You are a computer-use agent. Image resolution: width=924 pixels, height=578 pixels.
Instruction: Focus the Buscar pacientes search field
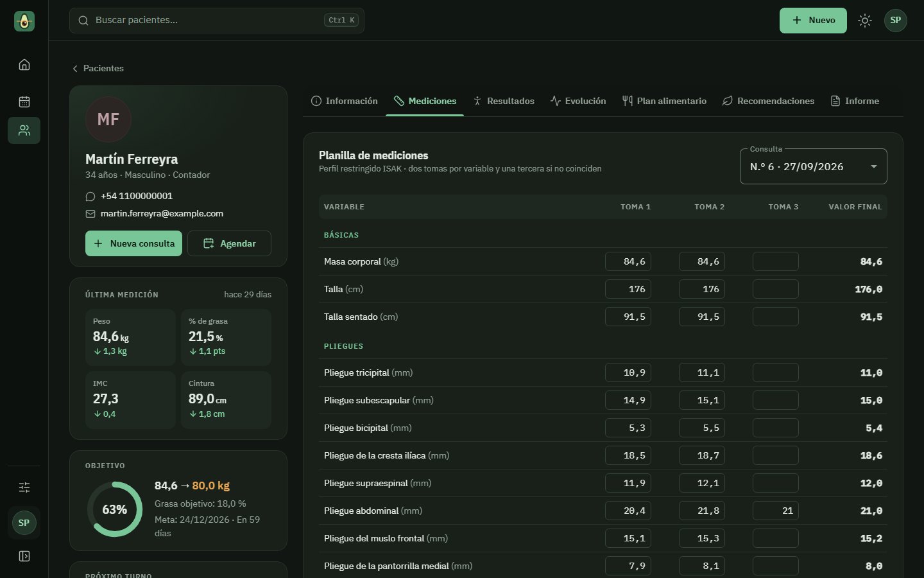[x=217, y=21]
